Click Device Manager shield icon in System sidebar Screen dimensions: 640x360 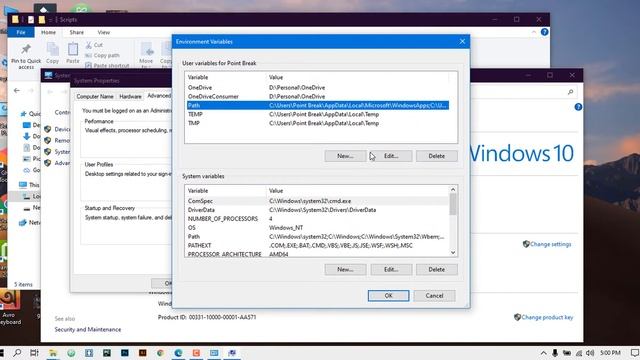47,129
